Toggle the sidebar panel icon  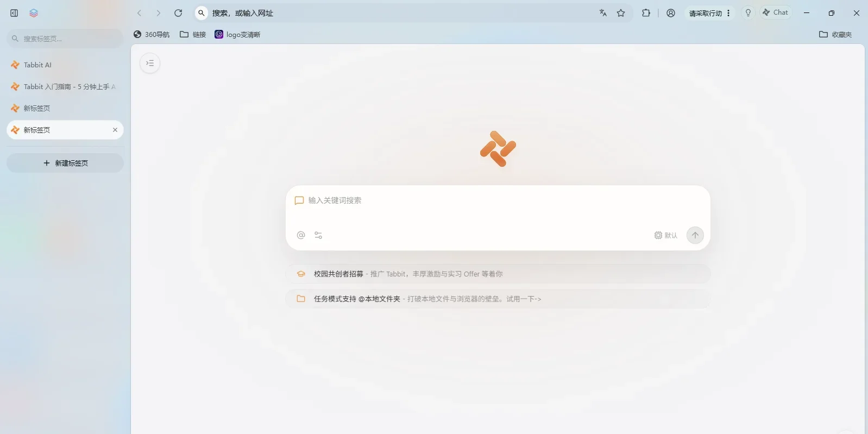click(x=14, y=13)
